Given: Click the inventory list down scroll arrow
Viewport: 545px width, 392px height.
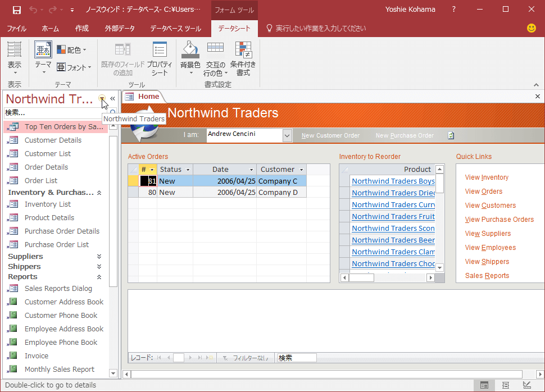Looking at the screenshot, I should (x=440, y=267).
